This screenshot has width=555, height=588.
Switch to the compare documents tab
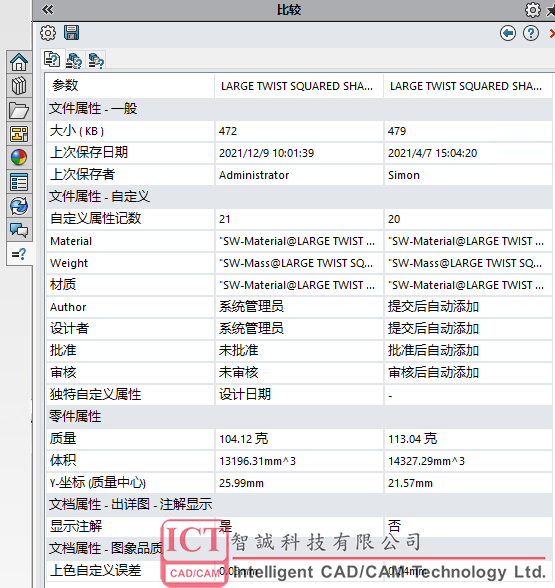pyautogui.click(x=52, y=59)
